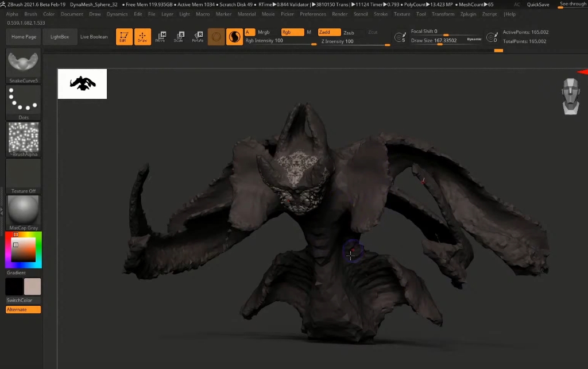This screenshot has width=588, height=369.
Task: Select the Rotate tool
Action: 198,37
